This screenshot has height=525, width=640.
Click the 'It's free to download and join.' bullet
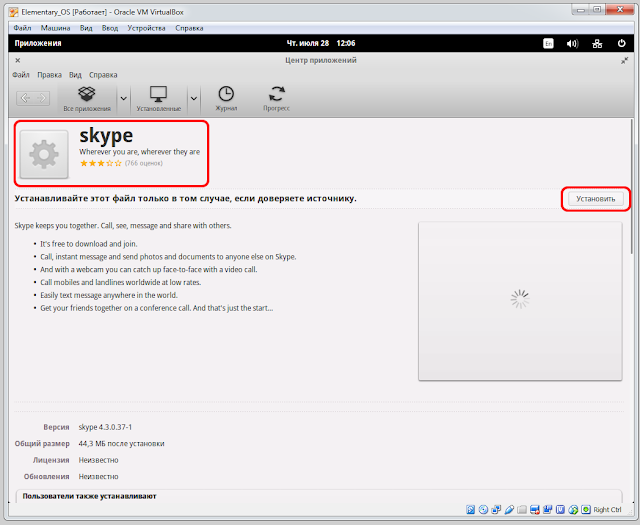click(89, 244)
